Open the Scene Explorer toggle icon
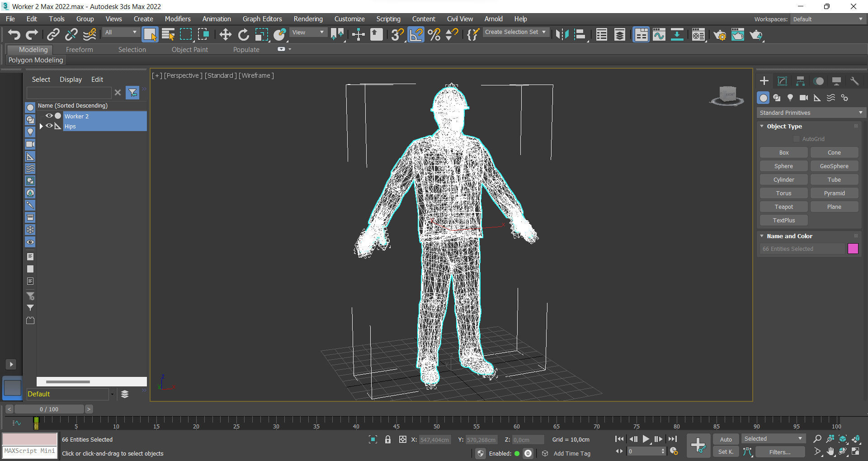Image resolution: width=868 pixels, height=461 pixels. pyautogui.click(x=601, y=34)
